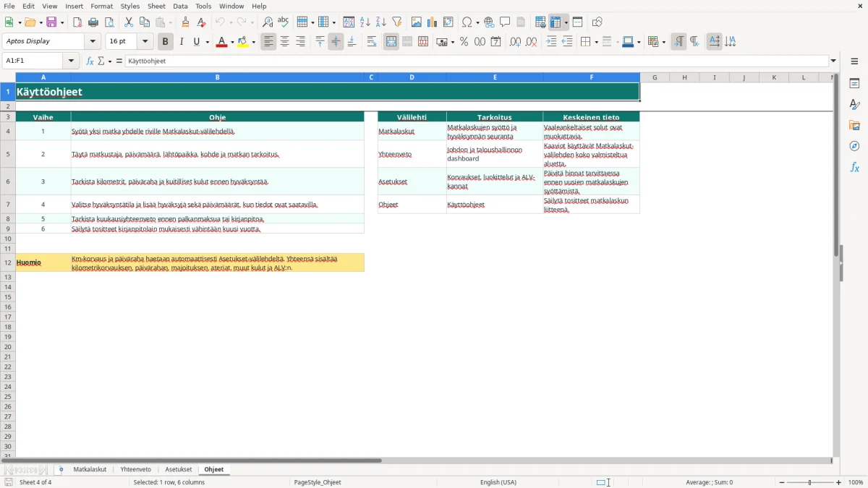
Task: Format cells as percent
Action: click(464, 42)
